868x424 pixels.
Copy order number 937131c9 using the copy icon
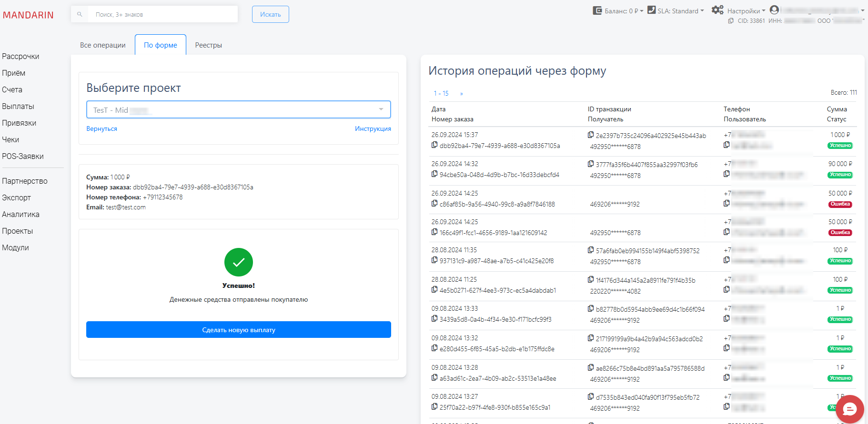[x=434, y=260]
